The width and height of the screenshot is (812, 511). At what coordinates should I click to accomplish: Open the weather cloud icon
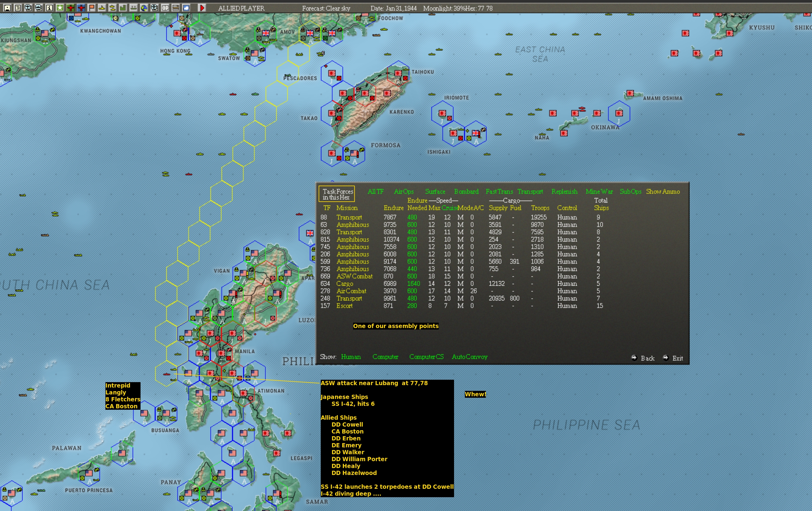pos(186,8)
